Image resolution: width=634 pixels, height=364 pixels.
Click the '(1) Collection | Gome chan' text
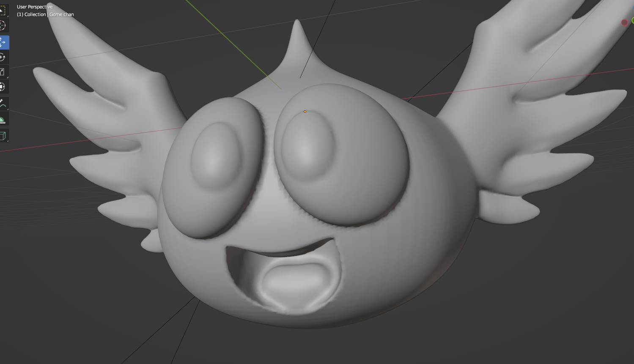pyautogui.click(x=45, y=14)
